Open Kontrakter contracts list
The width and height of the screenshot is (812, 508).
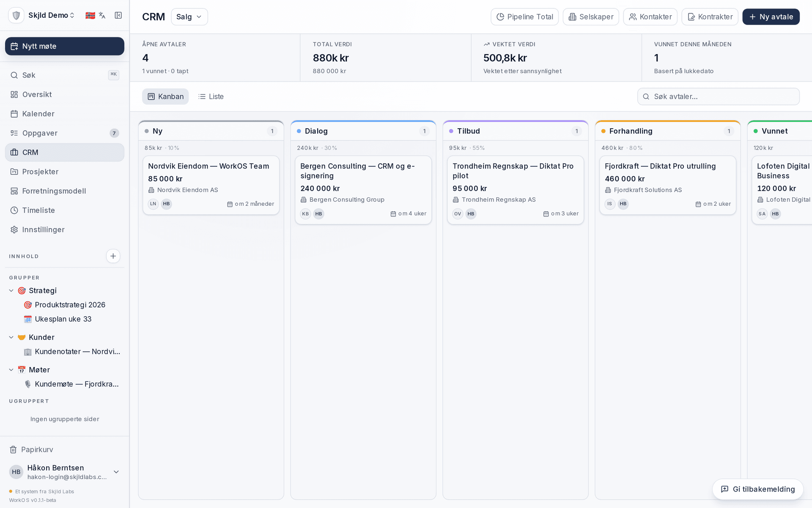coord(710,17)
